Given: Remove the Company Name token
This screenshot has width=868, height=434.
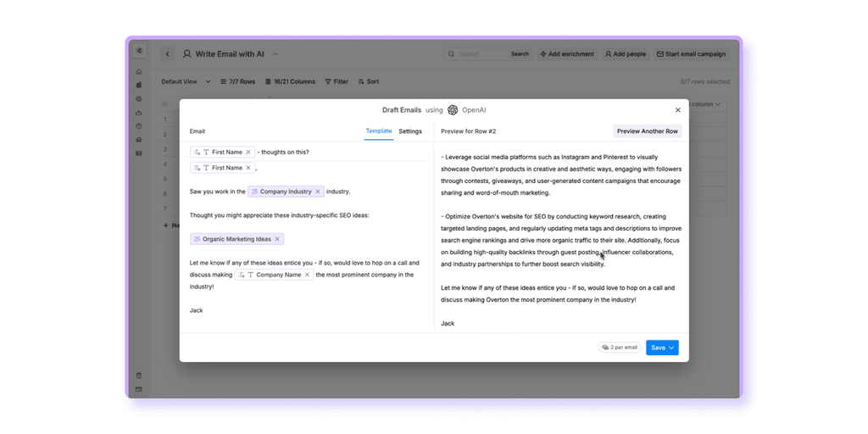Looking at the screenshot, I should click(307, 275).
